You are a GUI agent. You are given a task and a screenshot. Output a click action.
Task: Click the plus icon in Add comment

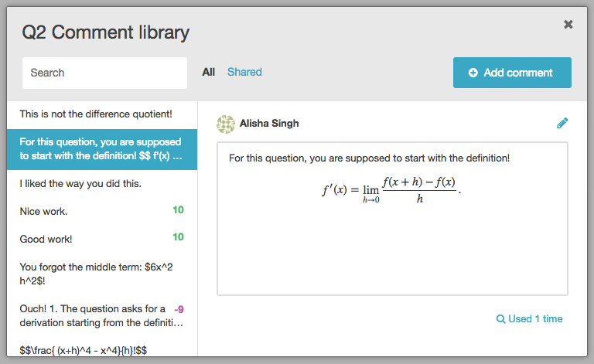pos(473,73)
